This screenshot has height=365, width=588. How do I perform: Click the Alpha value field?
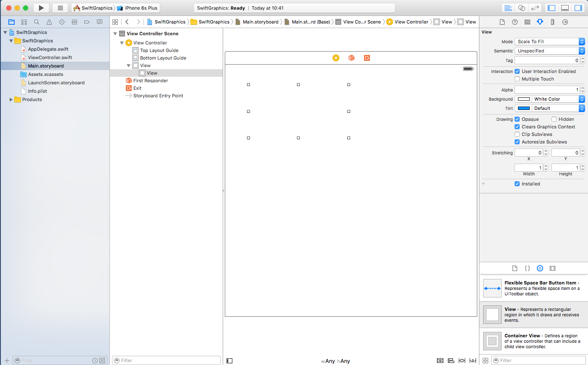(547, 90)
